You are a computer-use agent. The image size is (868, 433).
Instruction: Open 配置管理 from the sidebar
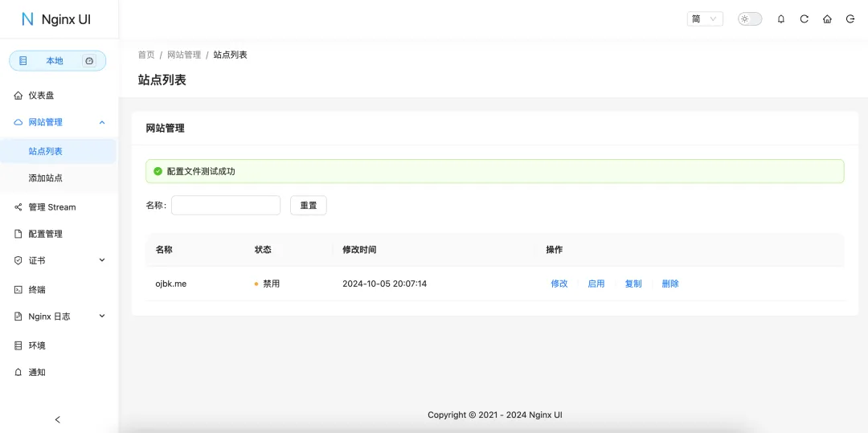pos(45,234)
